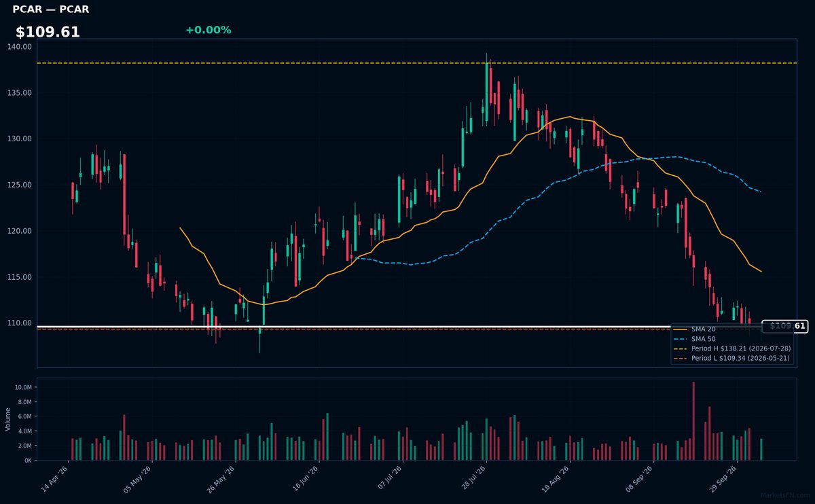The height and width of the screenshot is (504, 815).
Task: Click the 110.00 price axis label
Action: tap(20, 323)
